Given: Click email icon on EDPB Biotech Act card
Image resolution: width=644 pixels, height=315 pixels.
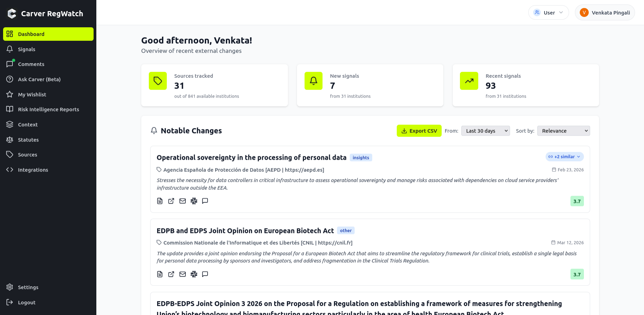Looking at the screenshot, I should pyautogui.click(x=183, y=274).
